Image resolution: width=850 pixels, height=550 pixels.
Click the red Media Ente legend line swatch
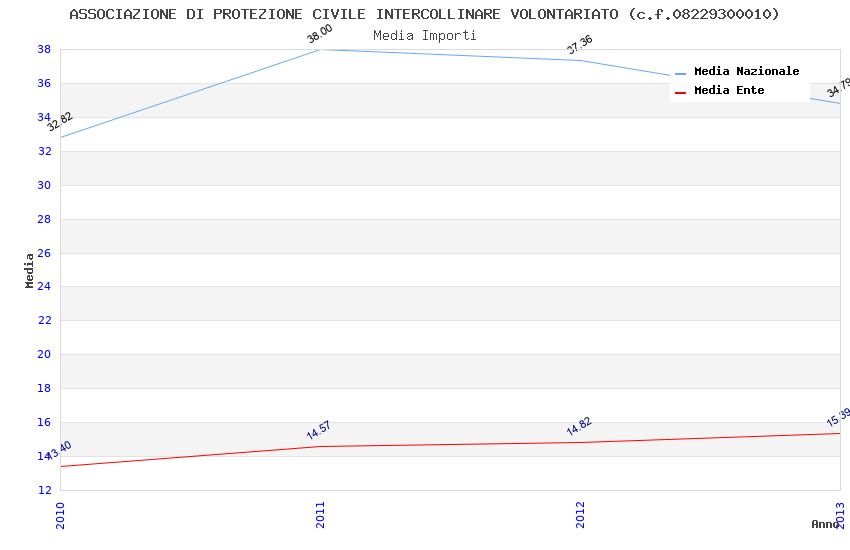681,92
